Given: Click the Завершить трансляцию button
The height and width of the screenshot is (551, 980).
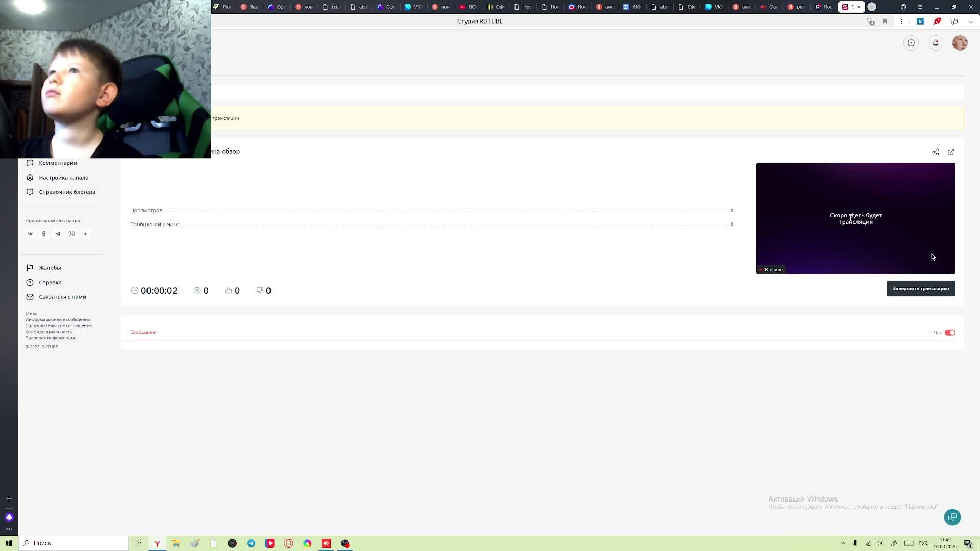Looking at the screenshot, I should (x=920, y=289).
